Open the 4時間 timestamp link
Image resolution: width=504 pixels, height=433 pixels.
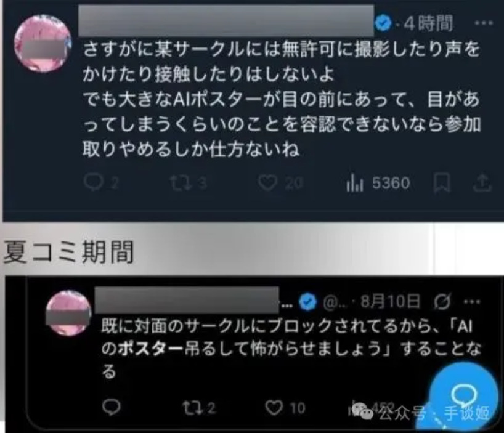(428, 23)
